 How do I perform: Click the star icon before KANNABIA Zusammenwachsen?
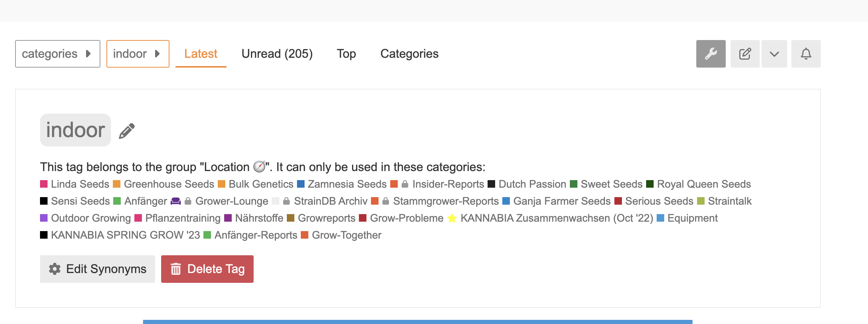pos(452,218)
